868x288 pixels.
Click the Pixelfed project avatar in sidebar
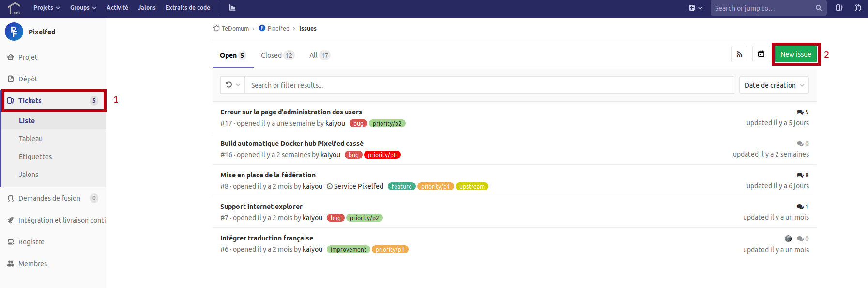[x=14, y=32]
